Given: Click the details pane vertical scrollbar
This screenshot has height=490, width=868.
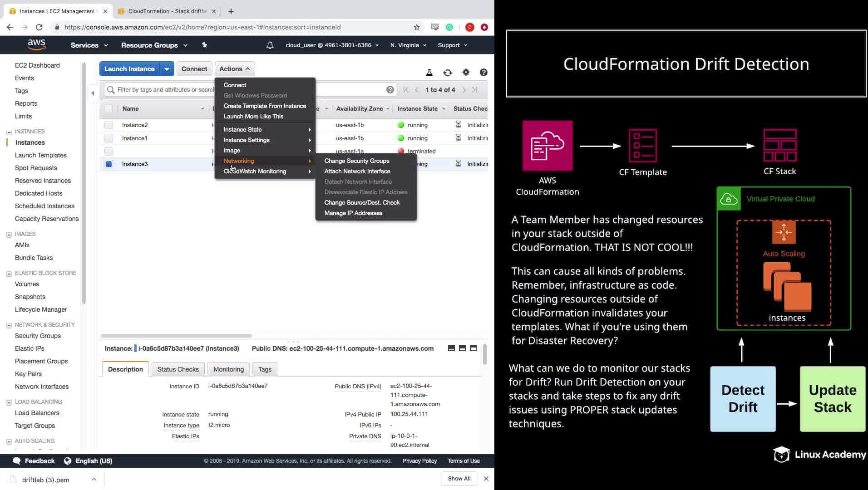Looking at the screenshot, I should 485,354.
